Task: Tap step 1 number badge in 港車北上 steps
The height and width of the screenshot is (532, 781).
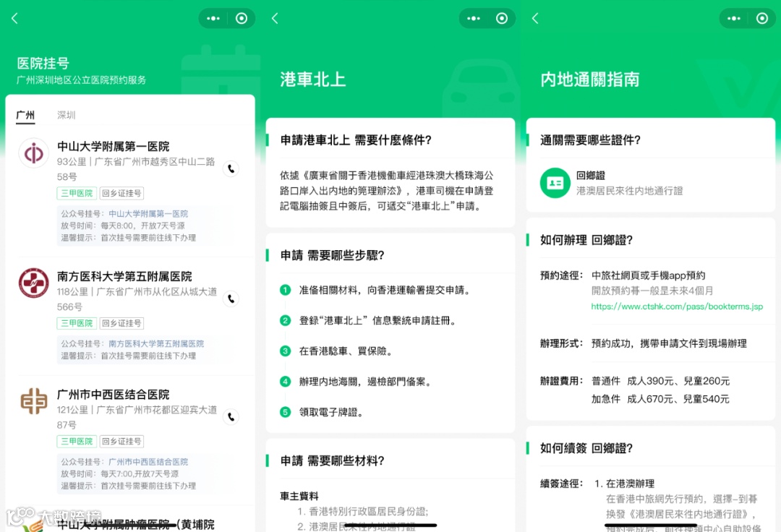Action: tap(286, 290)
